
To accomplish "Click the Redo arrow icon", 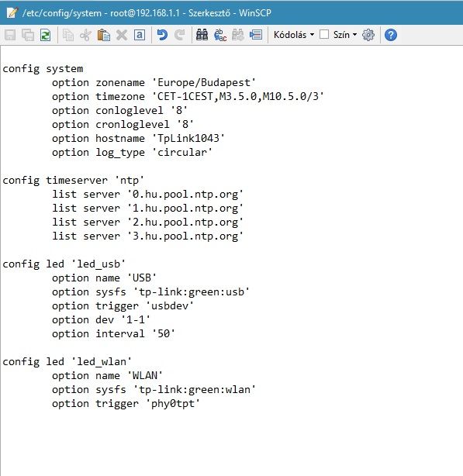I will pyautogui.click(x=180, y=35).
